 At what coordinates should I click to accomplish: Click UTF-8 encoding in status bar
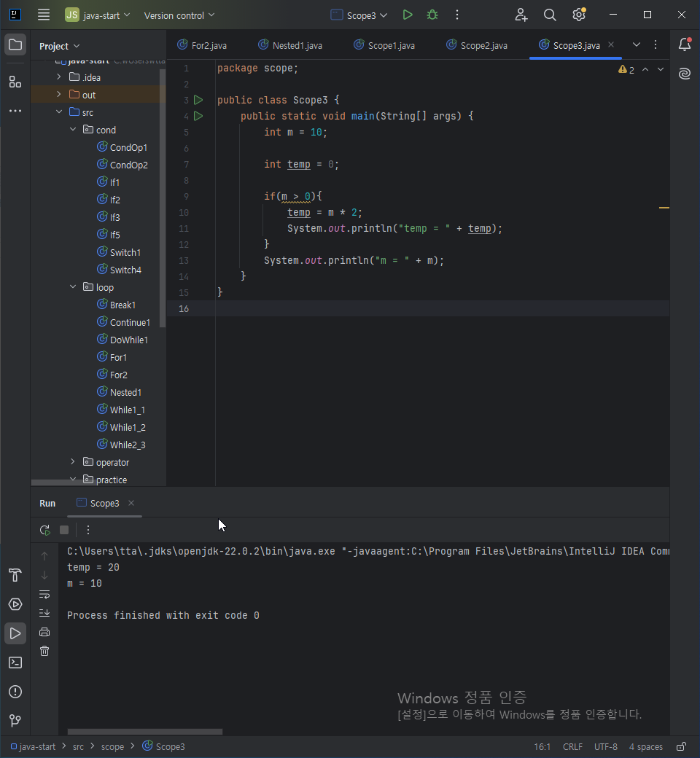606,746
